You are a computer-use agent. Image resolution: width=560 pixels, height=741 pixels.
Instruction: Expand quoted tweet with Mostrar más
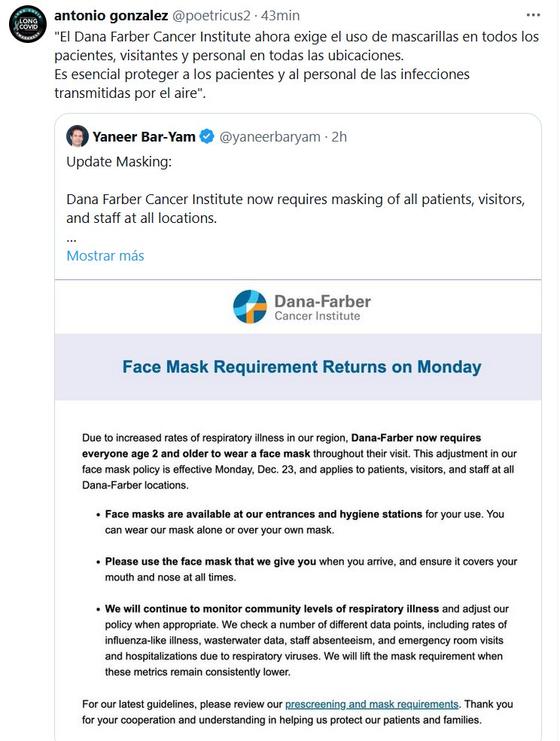click(105, 255)
